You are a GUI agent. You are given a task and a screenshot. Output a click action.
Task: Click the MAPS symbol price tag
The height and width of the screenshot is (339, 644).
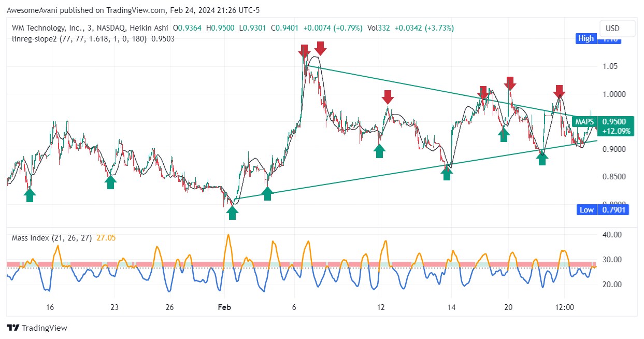(x=584, y=122)
